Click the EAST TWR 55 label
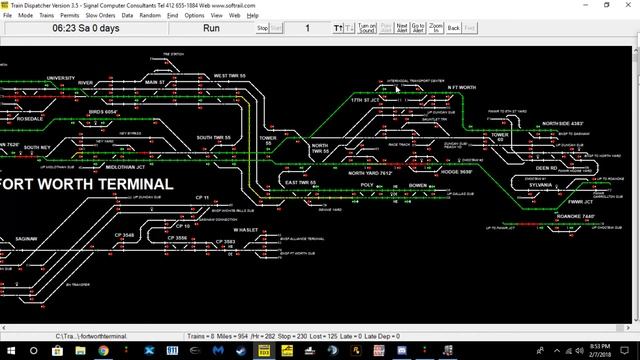Screen dimensions: 640x360 [300, 182]
